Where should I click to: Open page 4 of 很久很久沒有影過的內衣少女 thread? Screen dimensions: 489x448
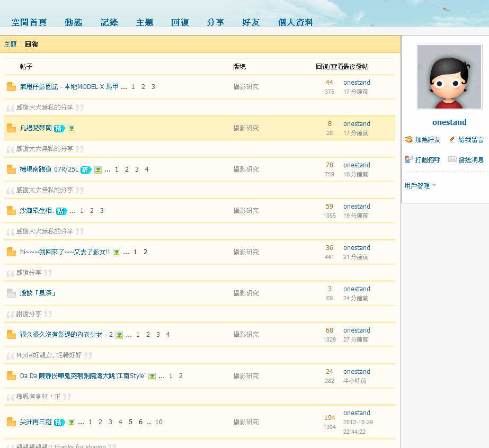168,335
